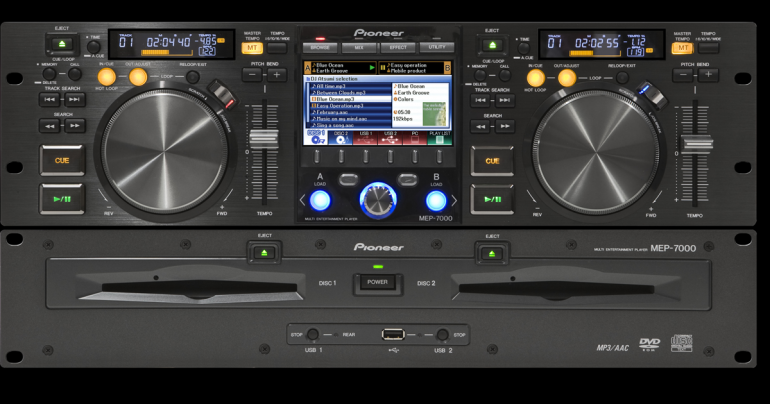
Task: Eject the disc on the left deck
Action: pyautogui.click(x=62, y=44)
